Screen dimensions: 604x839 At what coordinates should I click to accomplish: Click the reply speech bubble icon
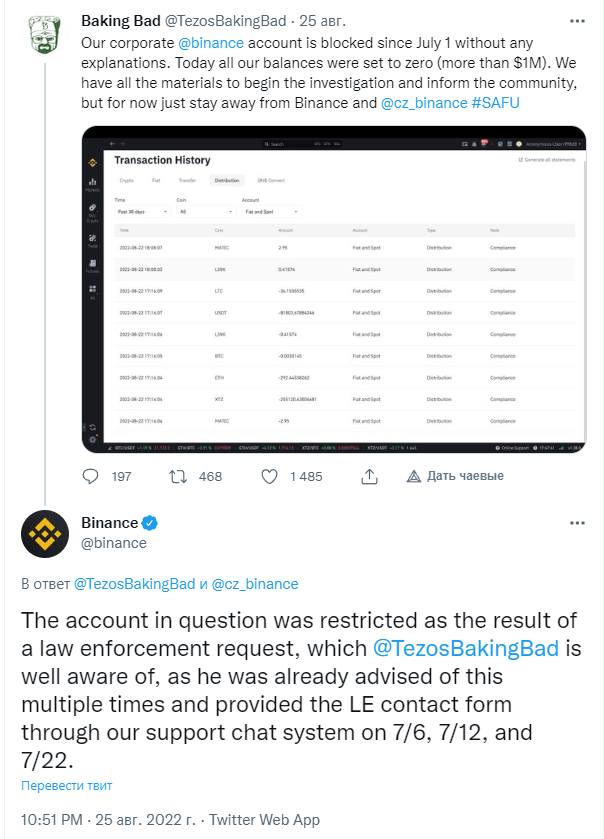pyautogui.click(x=90, y=476)
